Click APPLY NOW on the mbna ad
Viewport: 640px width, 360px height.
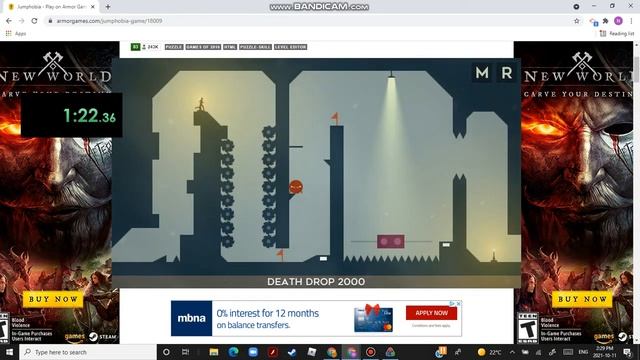point(431,313)
